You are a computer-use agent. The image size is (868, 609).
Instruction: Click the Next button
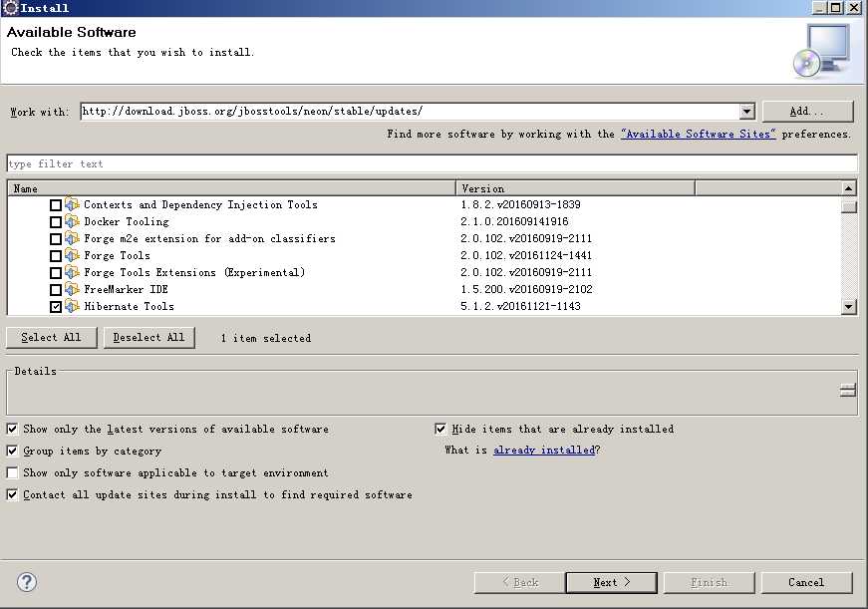(x=611, y=582)
